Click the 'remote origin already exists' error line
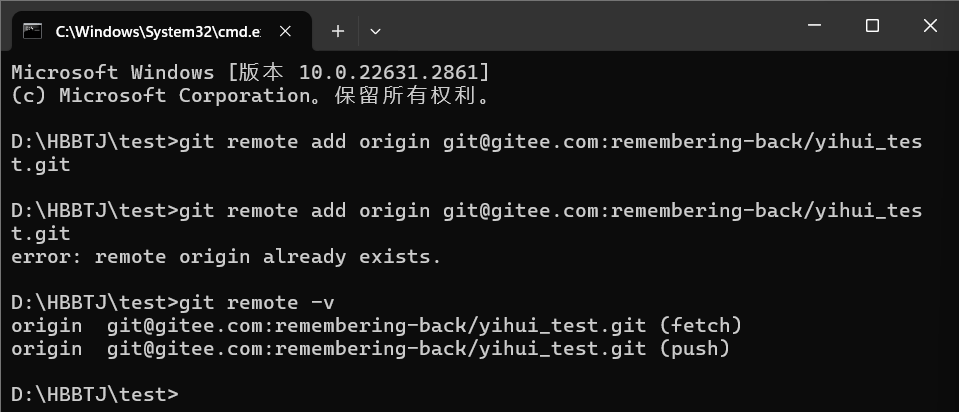 pyautogui.click(x=226, y=257)
